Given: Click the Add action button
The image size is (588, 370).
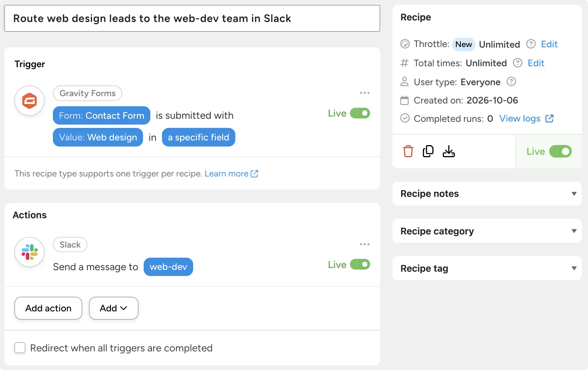Looking at the screenshot, I should (48, 308).
